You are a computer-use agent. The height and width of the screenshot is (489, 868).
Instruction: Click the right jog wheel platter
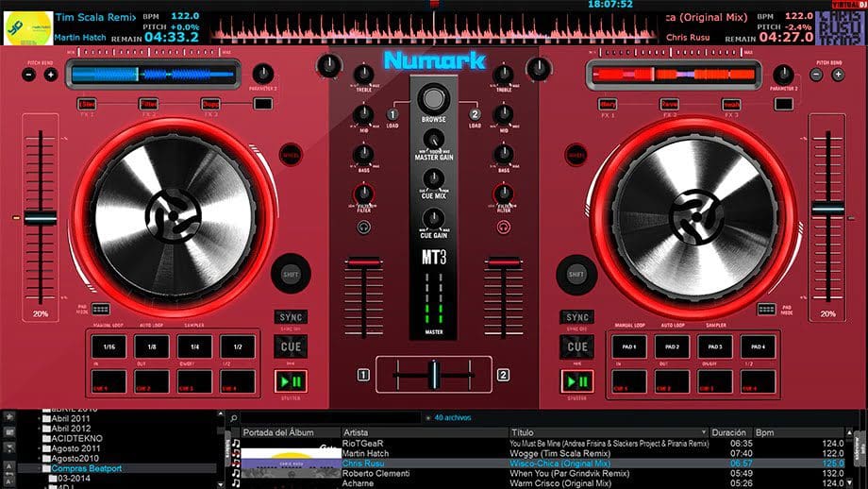(696, 216)
